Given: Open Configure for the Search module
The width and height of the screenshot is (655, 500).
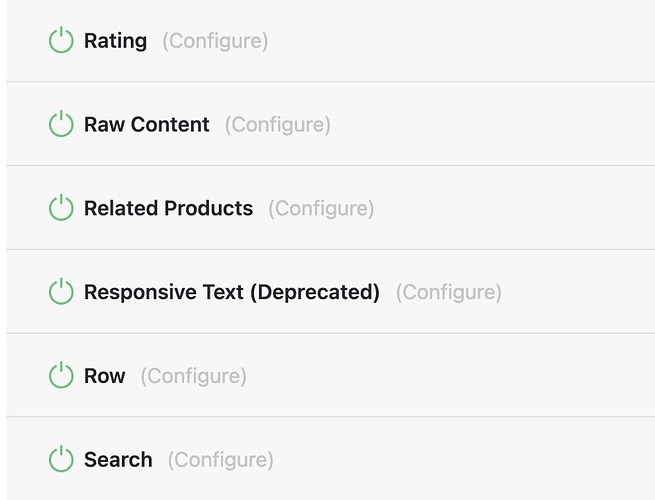Looking at the screenshot, I should point(220,460).
